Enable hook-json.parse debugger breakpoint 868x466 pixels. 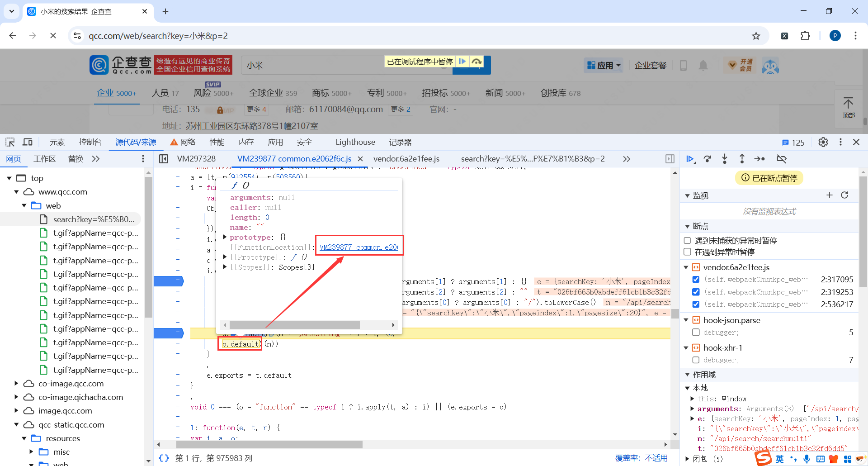click(x=696, y=332)
